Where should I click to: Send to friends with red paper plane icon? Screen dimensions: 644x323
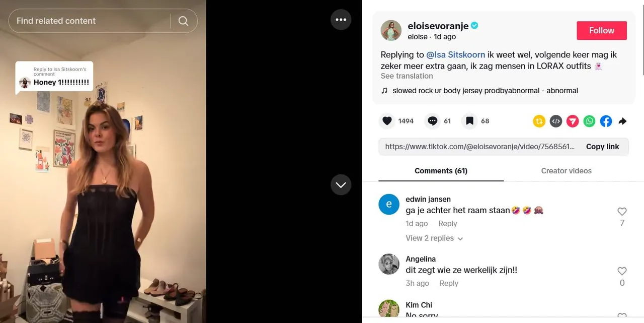coord(573,121)
